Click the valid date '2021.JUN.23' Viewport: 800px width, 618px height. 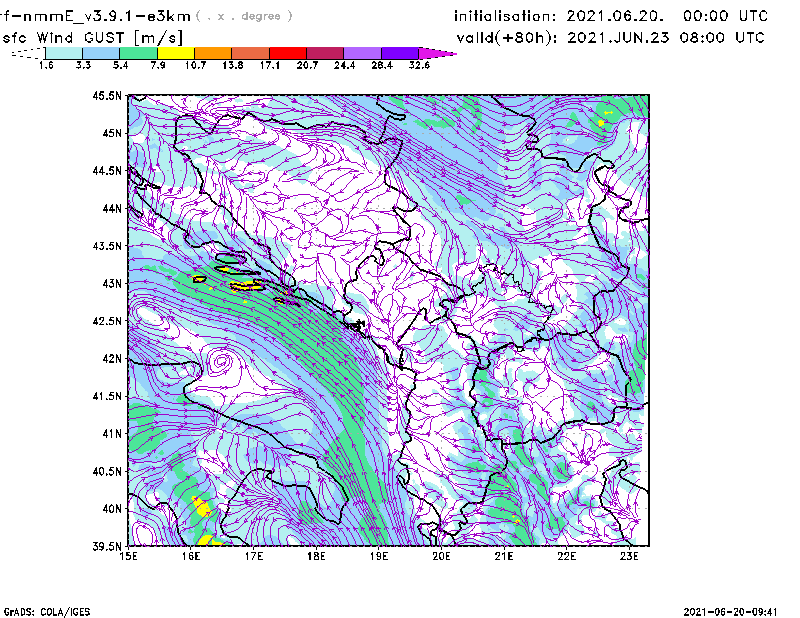pyautogui.click(x=618, y=38)
